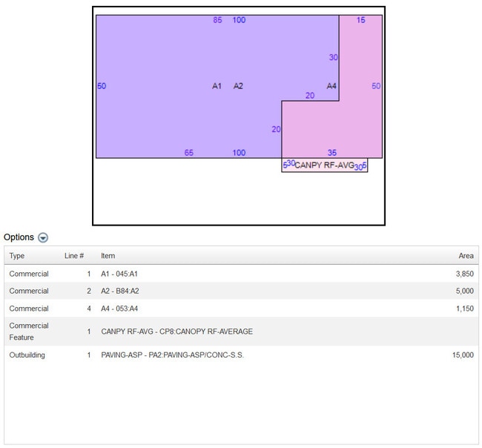This screenshot has width=482, height=448.
Task: Click the CANPY RF-AVG box in sketch
Action: pos(324,165)
